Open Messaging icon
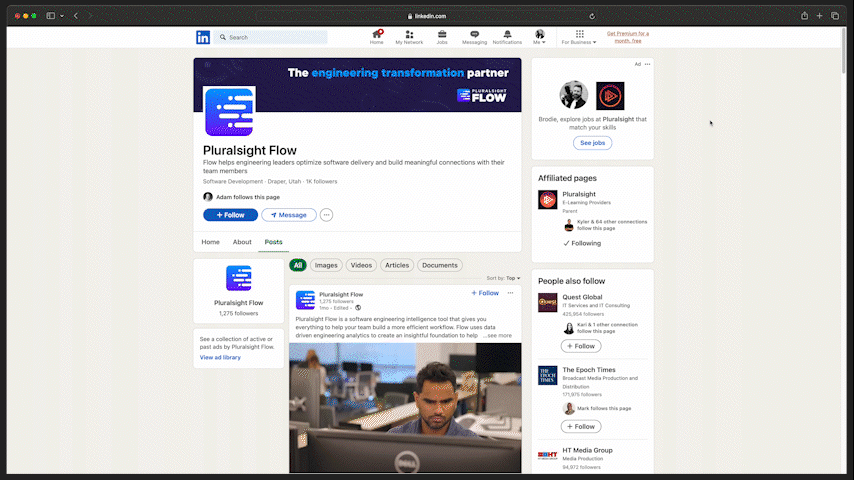The image size is (854, 480). click(474, 37)
